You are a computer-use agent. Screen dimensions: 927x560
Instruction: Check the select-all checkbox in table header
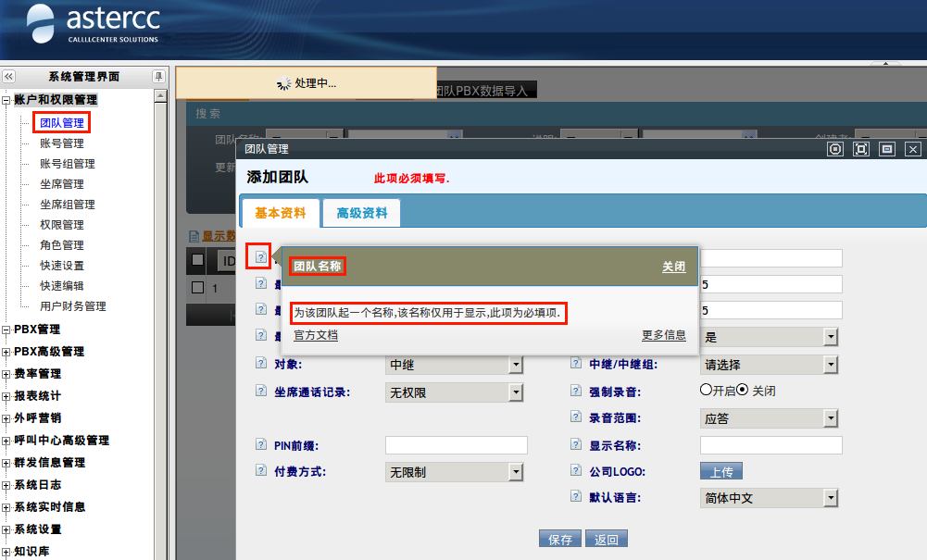[x=198, y=260]
